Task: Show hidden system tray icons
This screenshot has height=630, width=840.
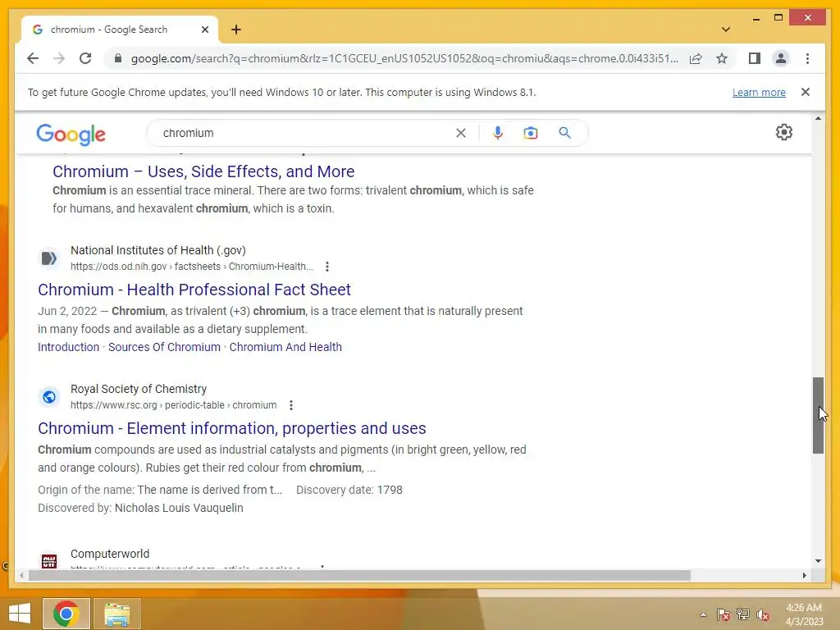Action: (703, 614)
